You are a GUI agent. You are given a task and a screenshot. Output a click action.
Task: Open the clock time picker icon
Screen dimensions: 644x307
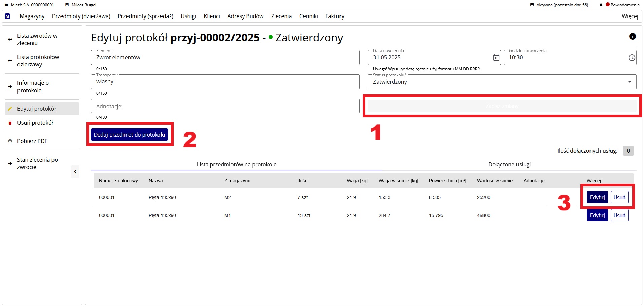(x=632, y=58)
